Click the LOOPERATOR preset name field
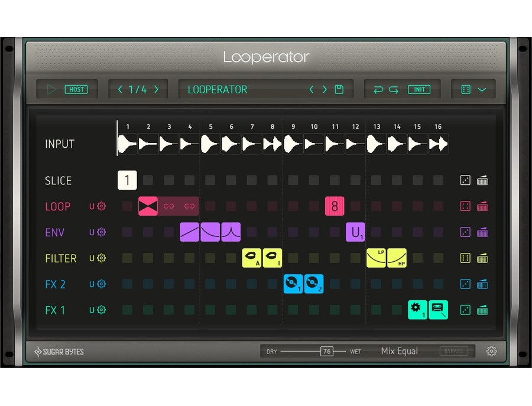This screenshot has width=532, height=406. coord(218,90)
